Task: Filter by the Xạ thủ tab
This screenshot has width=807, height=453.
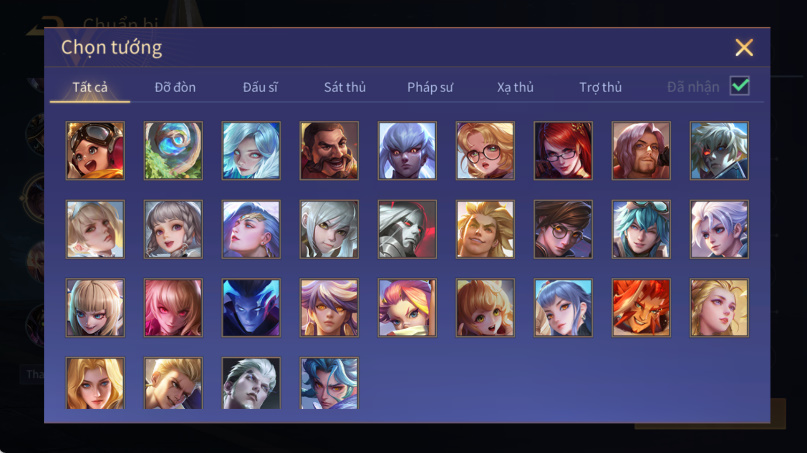Action: click(x=515, y=87)
